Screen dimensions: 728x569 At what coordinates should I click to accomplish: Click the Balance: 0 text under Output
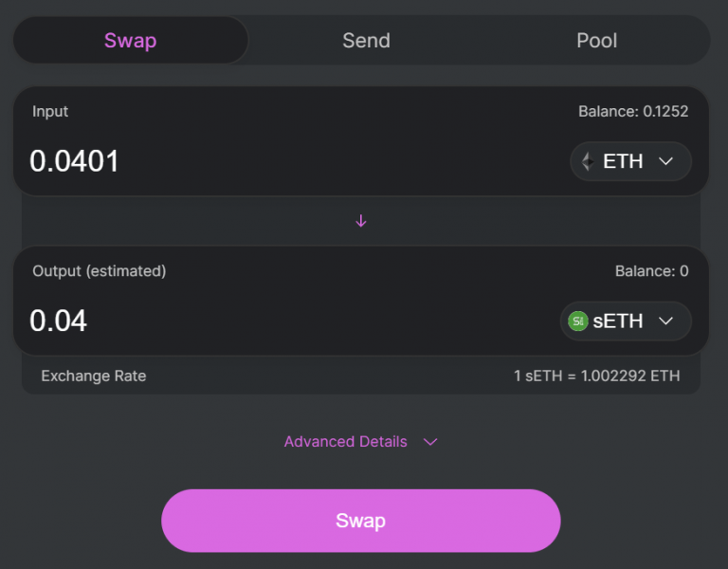(651, 271)
